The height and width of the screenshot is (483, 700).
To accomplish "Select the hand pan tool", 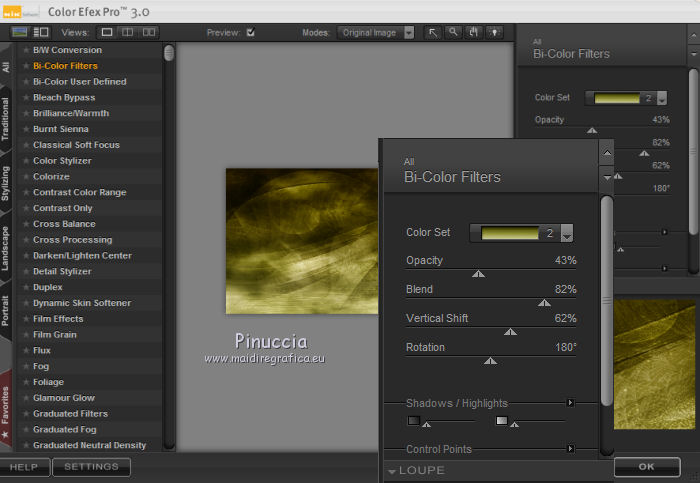I will pyautogui.click(x=474, y=32).
